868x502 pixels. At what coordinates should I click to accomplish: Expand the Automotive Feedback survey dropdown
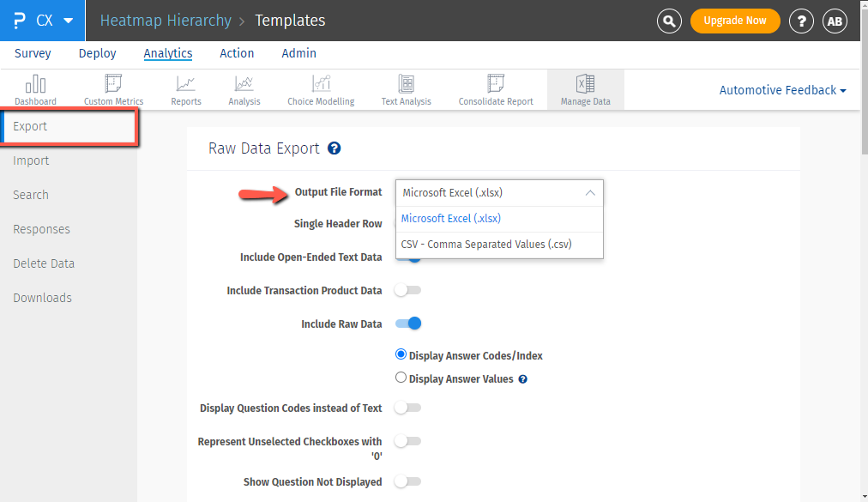coord(782,90)
